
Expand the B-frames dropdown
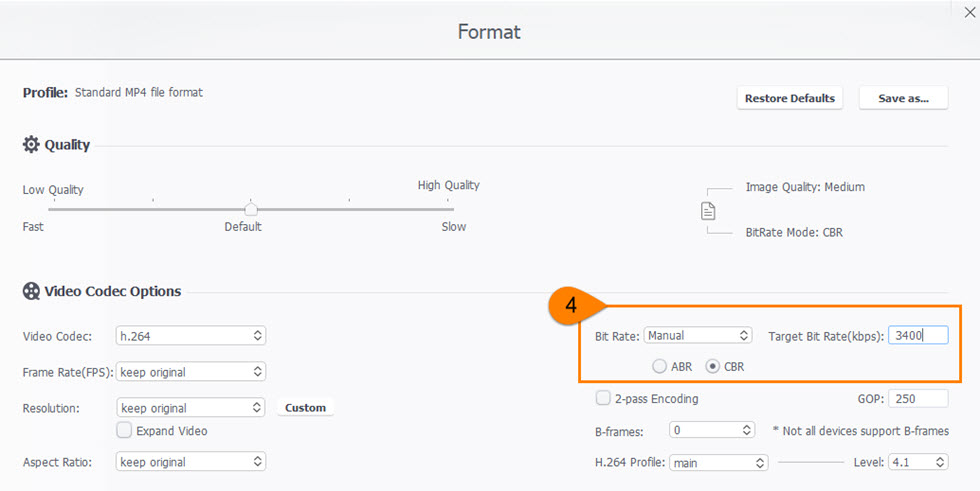click(713, 431)
